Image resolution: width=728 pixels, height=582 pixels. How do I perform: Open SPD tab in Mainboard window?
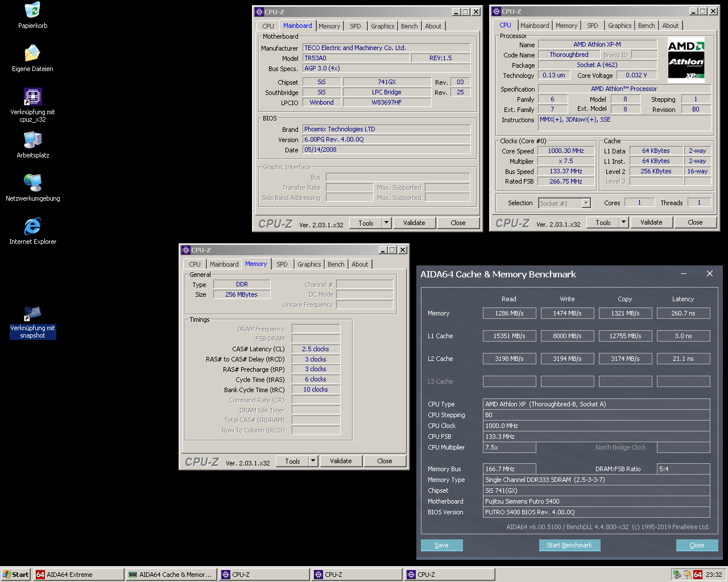355,26
